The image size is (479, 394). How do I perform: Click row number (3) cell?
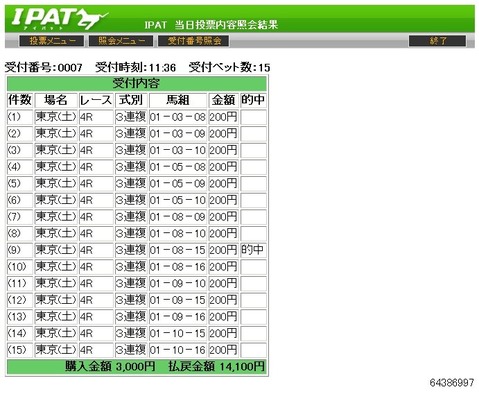[20, 150]
